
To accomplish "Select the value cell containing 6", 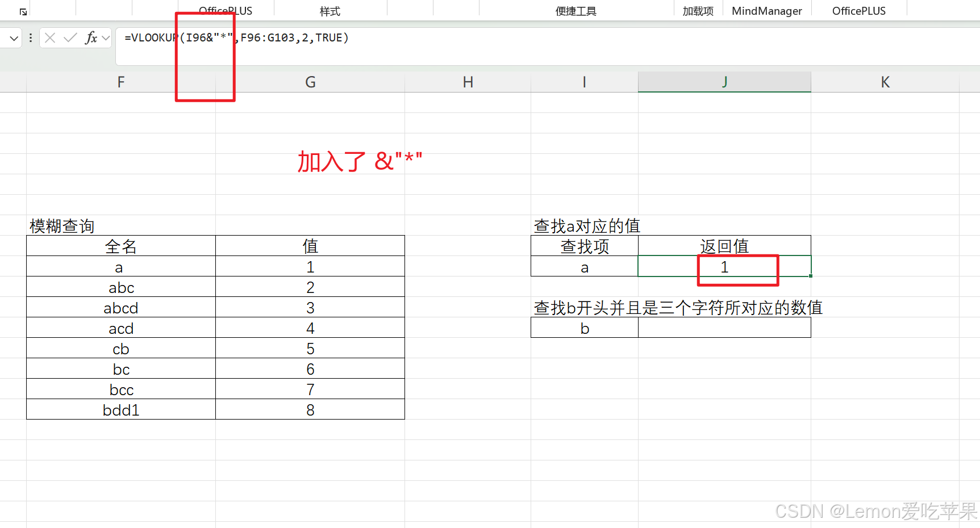I will pyautogui.click(x=310, y=368).
